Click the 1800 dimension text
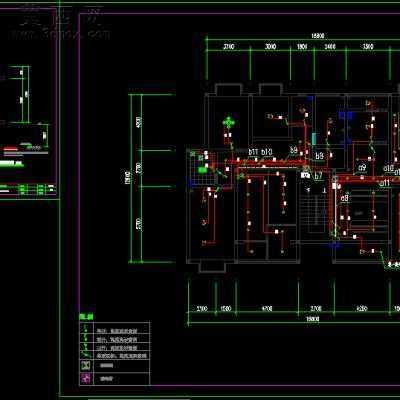Viewport: 400px width, 400px height. pyautogui.click(x=302, y=46)
